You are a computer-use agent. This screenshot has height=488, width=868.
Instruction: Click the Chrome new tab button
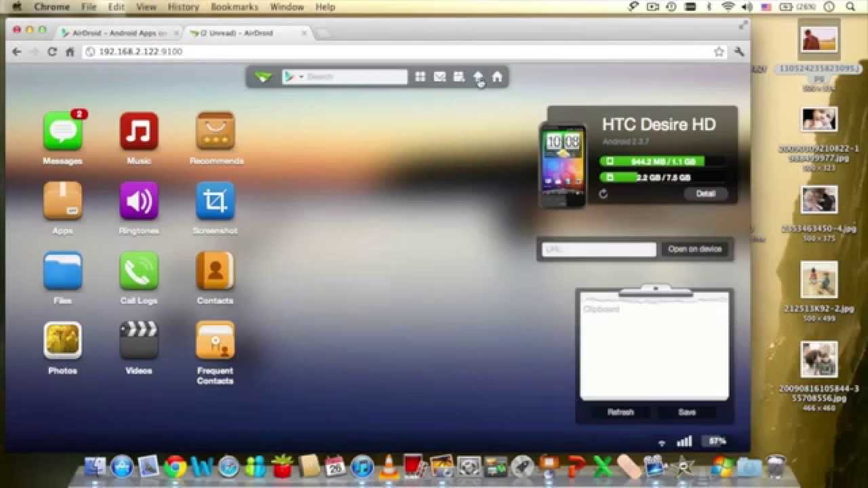[323, 33]
